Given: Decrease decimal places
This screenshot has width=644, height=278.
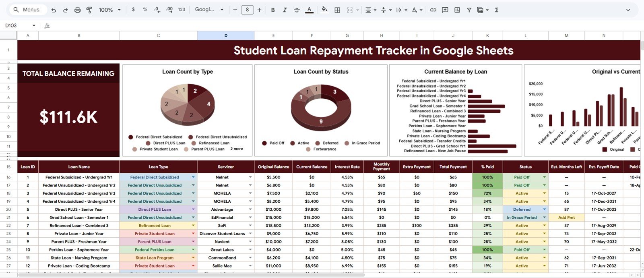Looking at the screenshot, I should coord(157,10).
